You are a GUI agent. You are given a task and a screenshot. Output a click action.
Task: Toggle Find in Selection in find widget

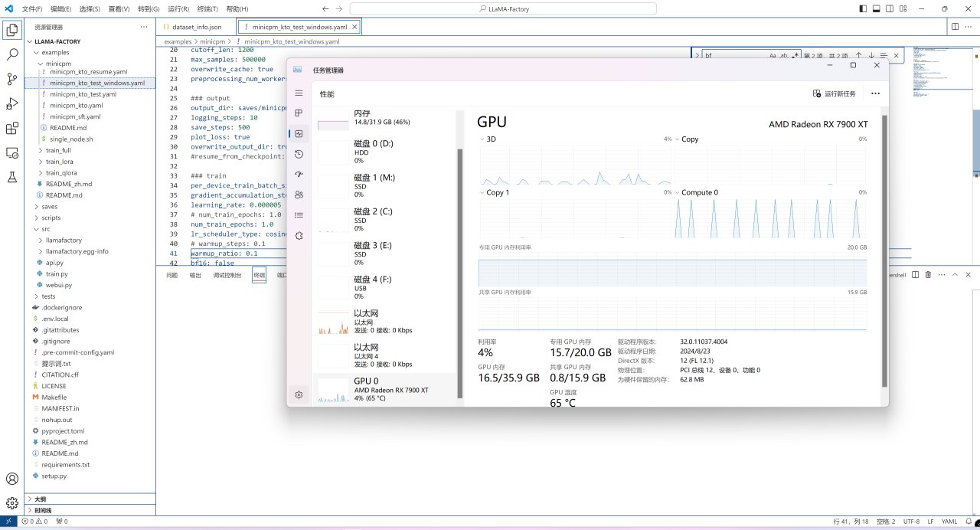(x=884, y=55)
